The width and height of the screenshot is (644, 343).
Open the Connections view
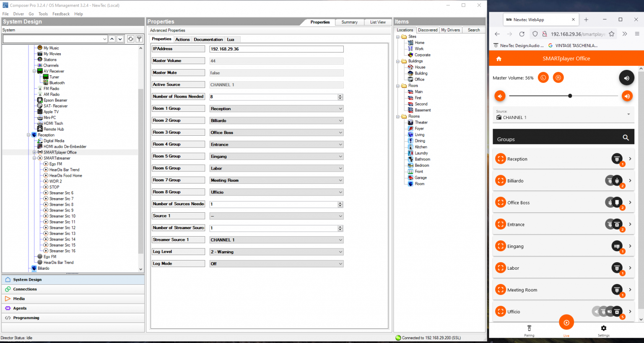coord(25,289)
